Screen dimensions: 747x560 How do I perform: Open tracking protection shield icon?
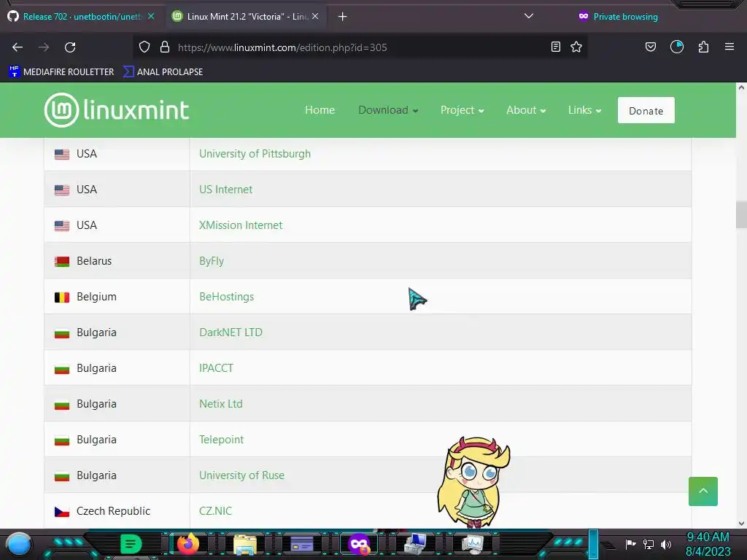pyautogui.click(x=144, y=47)
